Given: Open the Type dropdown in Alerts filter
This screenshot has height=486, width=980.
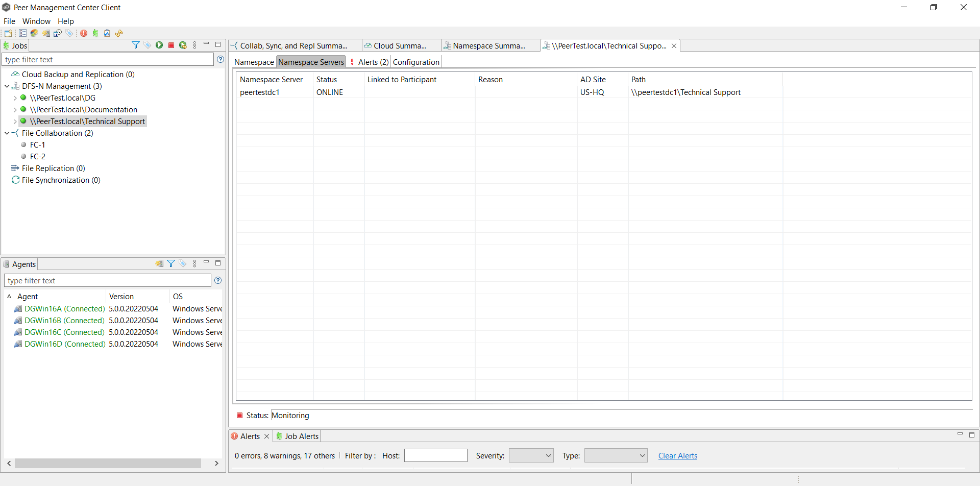Looking at the screenshot, I should [x=616, y=455].
